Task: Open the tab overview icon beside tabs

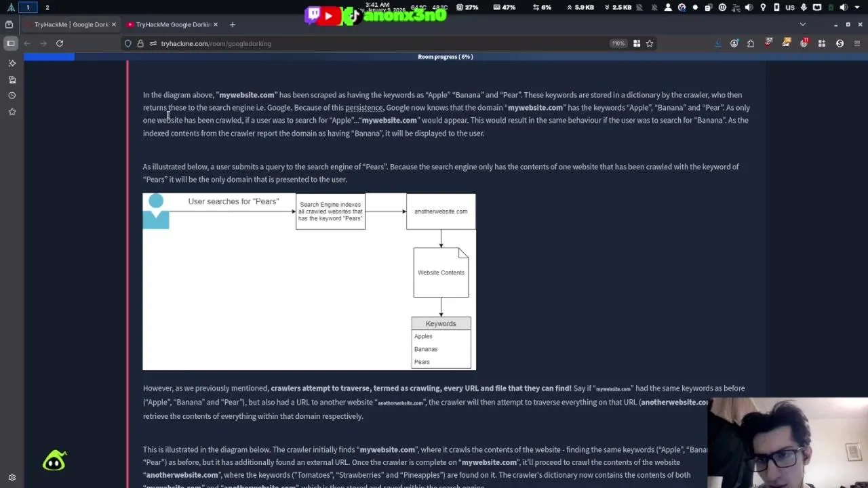Action: click(9, 24)
